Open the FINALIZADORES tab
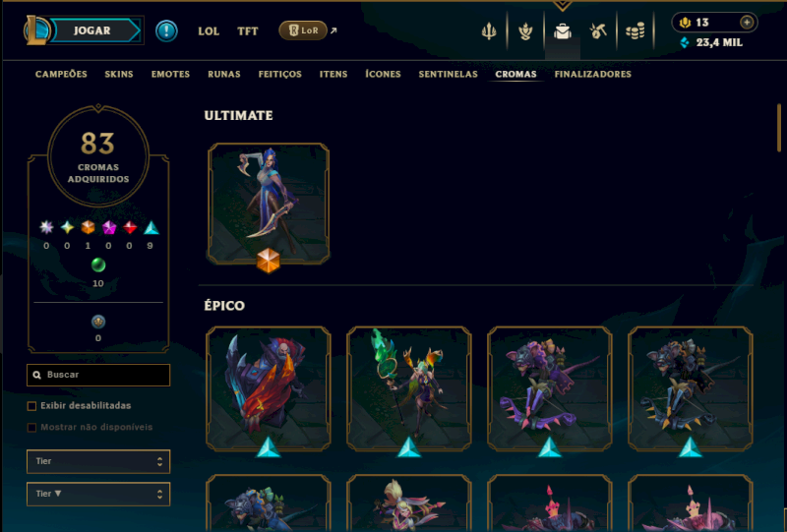Viewport: 787px width, 532px height. pos(593,75)
